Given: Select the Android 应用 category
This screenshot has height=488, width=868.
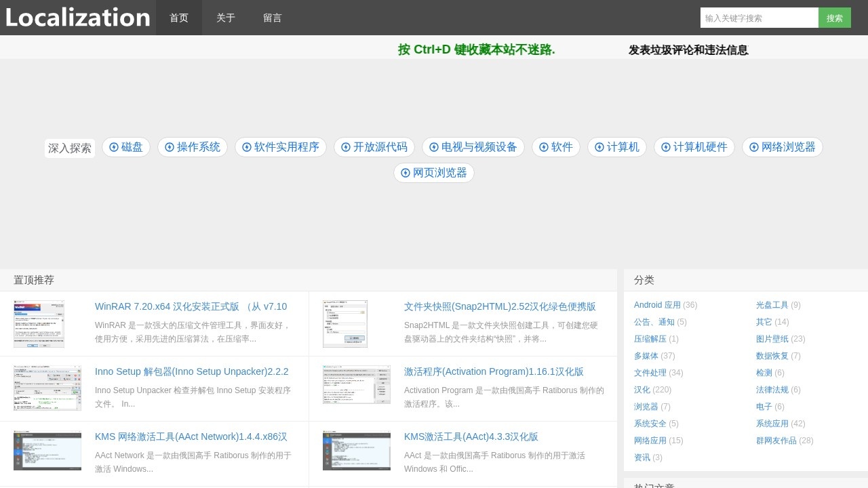Looking at the screenshot, I should pyautogui.click(x=657, y=305).
